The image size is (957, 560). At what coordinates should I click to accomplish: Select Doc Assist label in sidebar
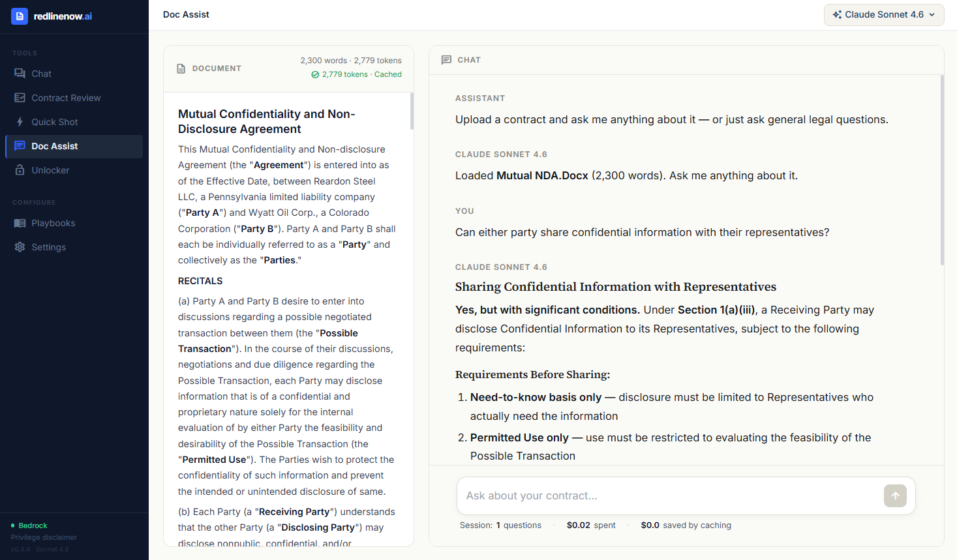coord(55,146)
